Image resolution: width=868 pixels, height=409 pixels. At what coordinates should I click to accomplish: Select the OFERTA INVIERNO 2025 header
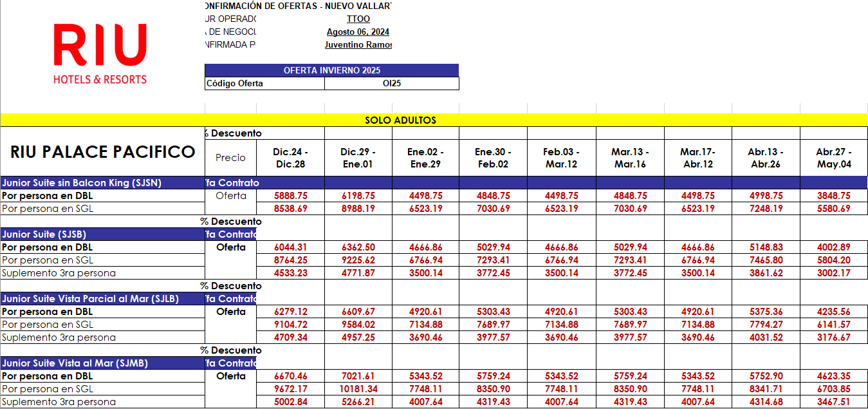(331, 70)
